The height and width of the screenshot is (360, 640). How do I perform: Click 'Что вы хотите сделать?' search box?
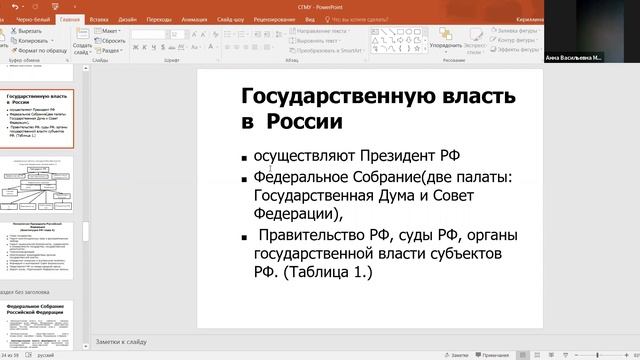pyautogui.click(x=357, y=19)
